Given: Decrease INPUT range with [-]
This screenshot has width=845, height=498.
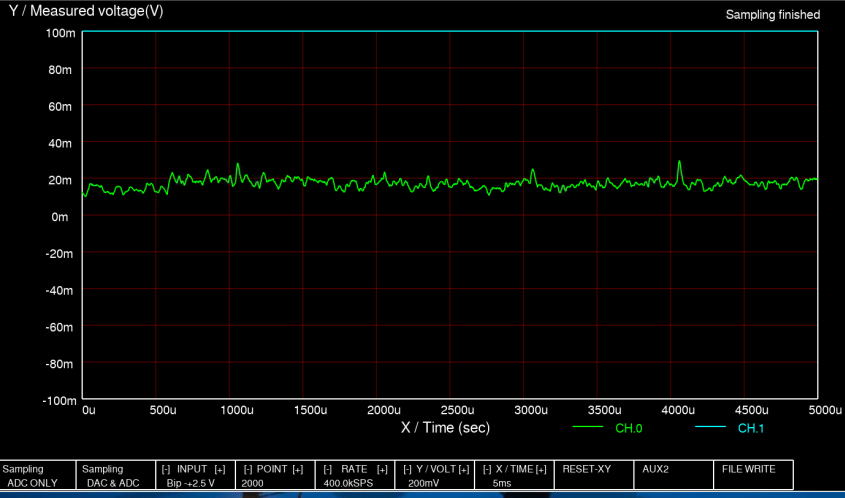Looking at the screenshot, I should 166,469.
